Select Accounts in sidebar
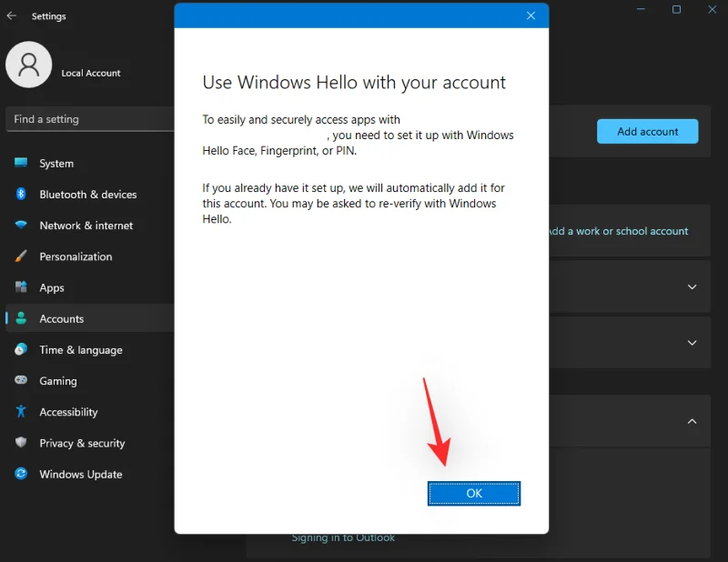The image size is (728, 562). click(x=90, y=319)
